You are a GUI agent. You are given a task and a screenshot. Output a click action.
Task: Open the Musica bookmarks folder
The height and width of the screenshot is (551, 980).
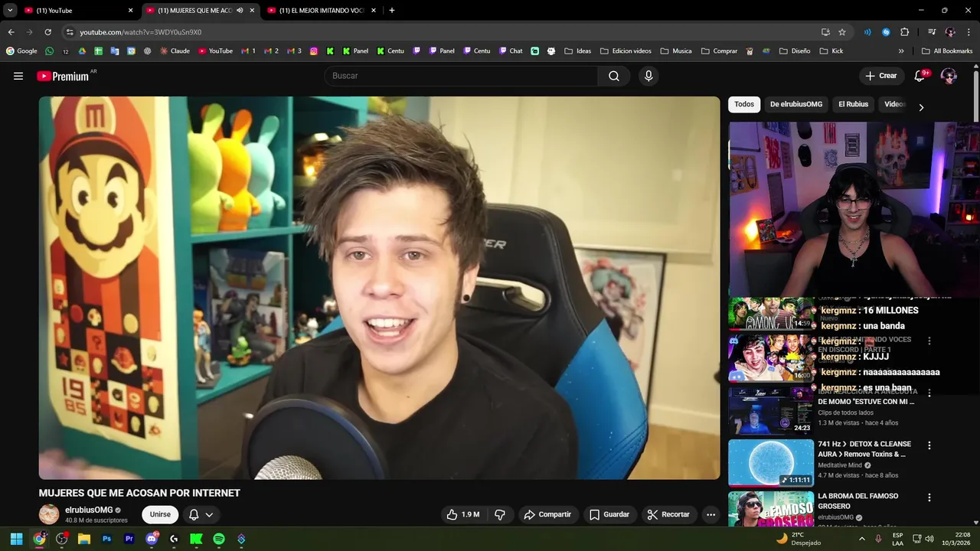tap(675, 51)
